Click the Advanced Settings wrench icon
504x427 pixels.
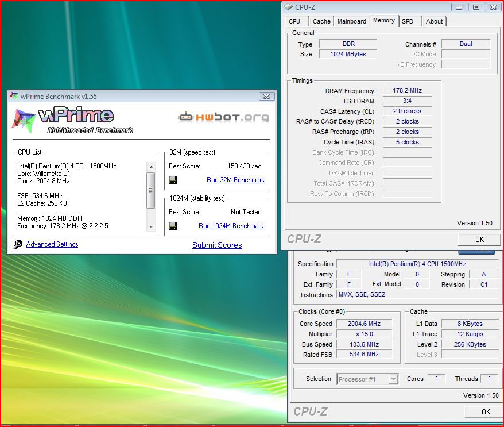(17, 245)
